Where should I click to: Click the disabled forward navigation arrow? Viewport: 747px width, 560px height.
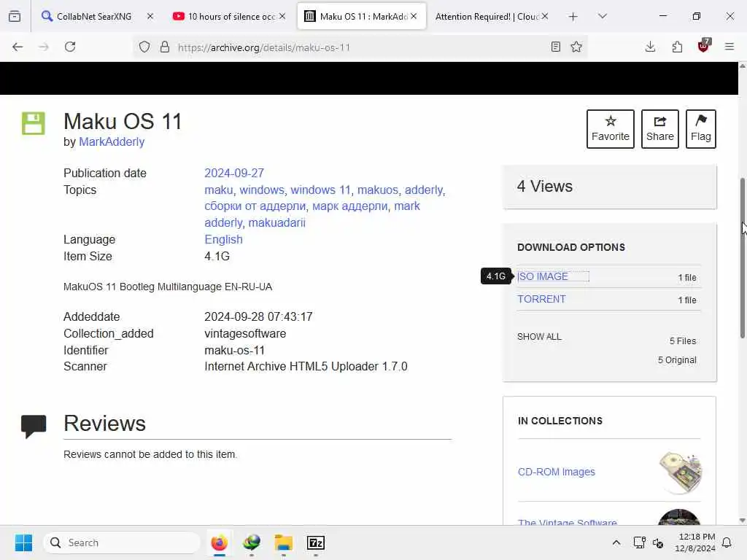(44, 47)
